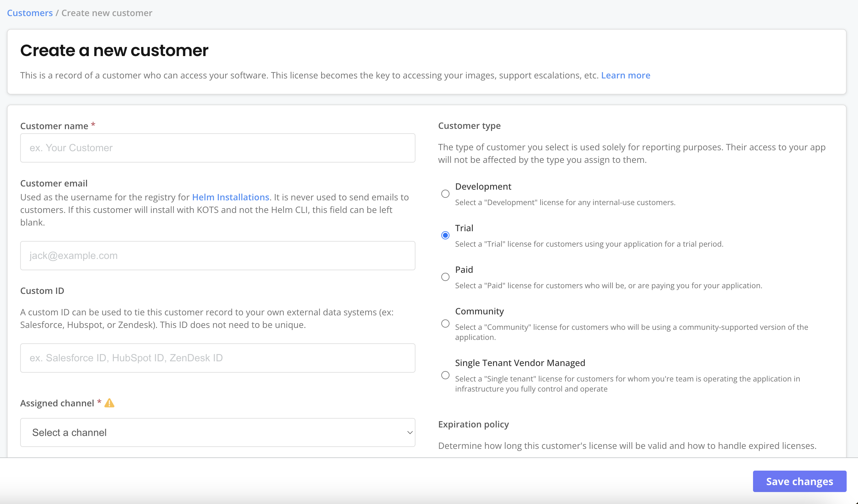Click the Save changes button
The height and width of the screenshot is (504, 858).
pos(799,481)
